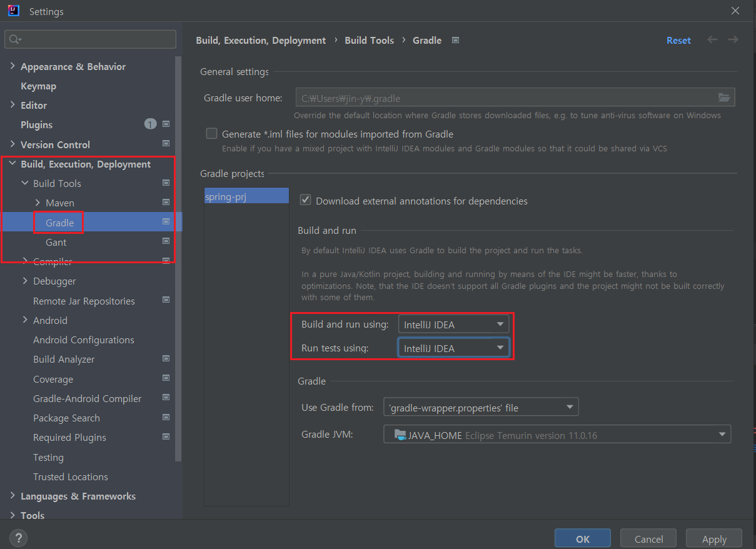Click the project-level icon beside Remote Jar Repositories
The width and height of the screenshot is (756, 549).
(166, 300)
